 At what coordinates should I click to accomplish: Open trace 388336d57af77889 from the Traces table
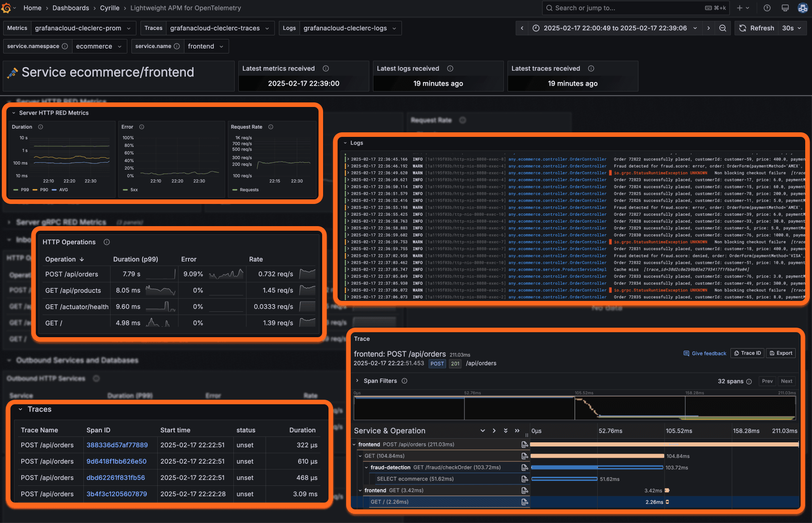(116, 445)
